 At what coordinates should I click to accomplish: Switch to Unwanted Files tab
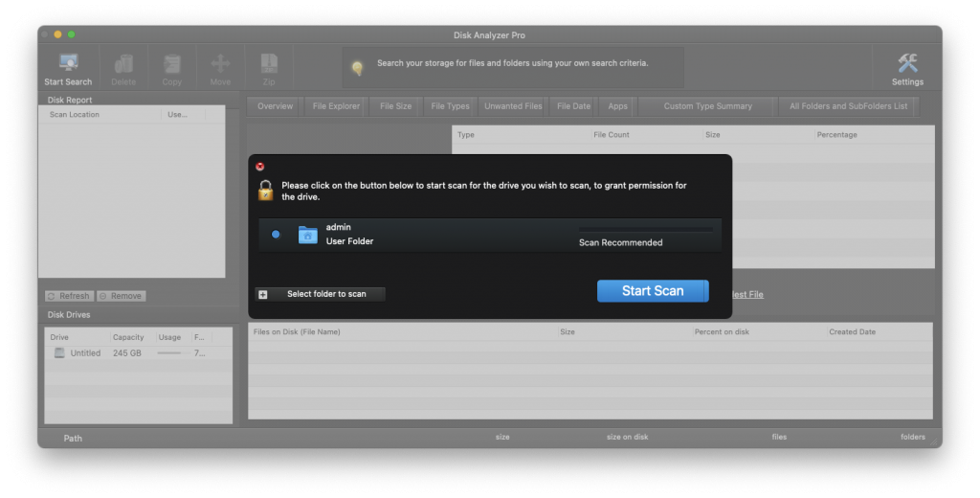513,106
